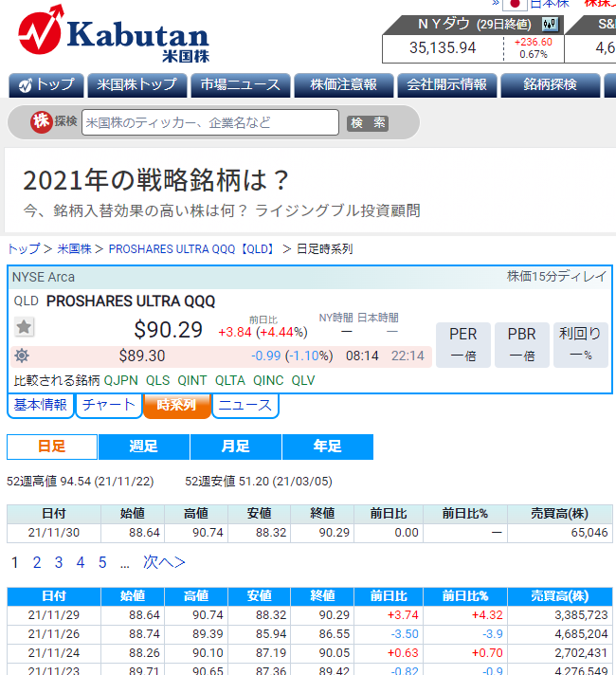Open PROSHARES ULTRA QQQ breadcrumb link
The width and height of the screenshot is (616, 675).
(192, 248)
